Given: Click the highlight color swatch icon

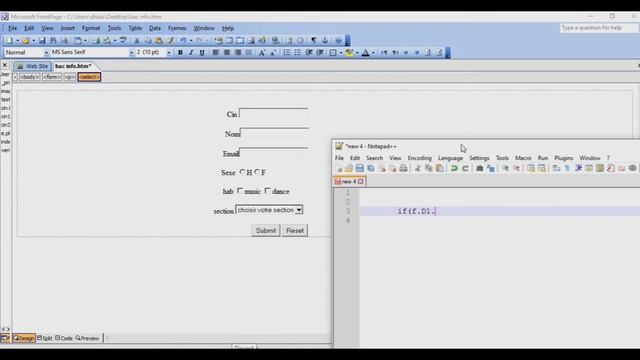Looking at the screenshot, I should [349, 53].
